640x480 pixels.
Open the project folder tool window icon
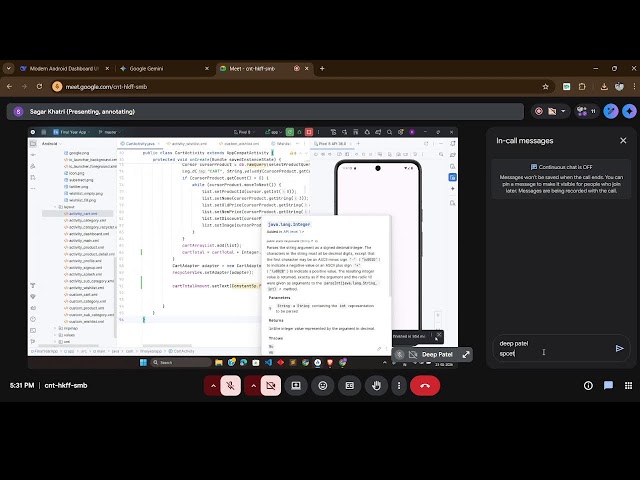tap(33, 144)
